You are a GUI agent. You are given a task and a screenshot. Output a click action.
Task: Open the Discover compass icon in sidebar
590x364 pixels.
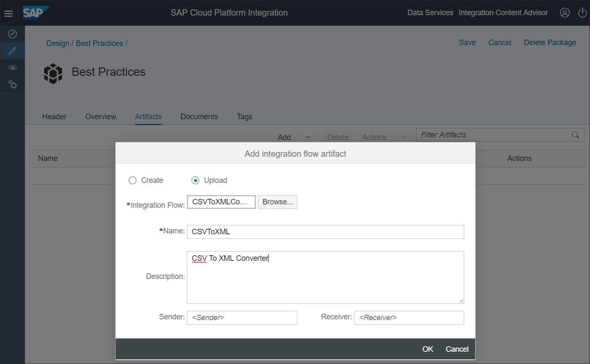pos(13,34)
